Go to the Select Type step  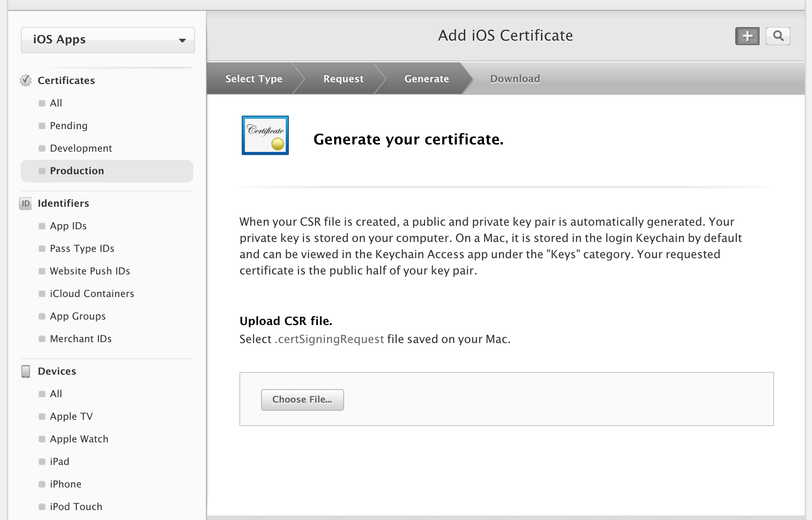(x=254, y=79)
